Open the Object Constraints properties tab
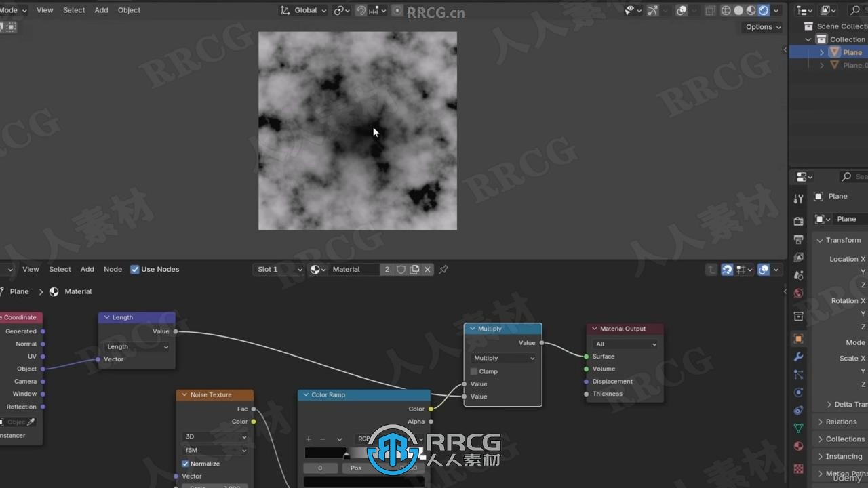The width and height of the screenshot is (868, 488). point(798,410)
